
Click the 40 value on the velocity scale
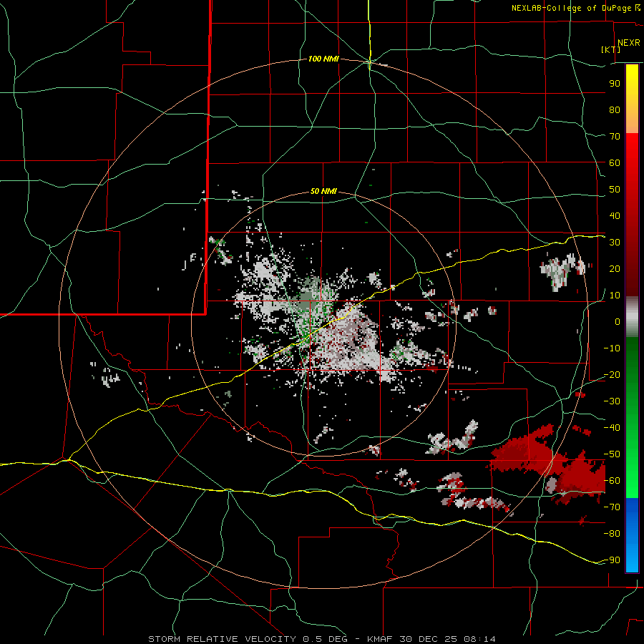(x=615, y=215)
